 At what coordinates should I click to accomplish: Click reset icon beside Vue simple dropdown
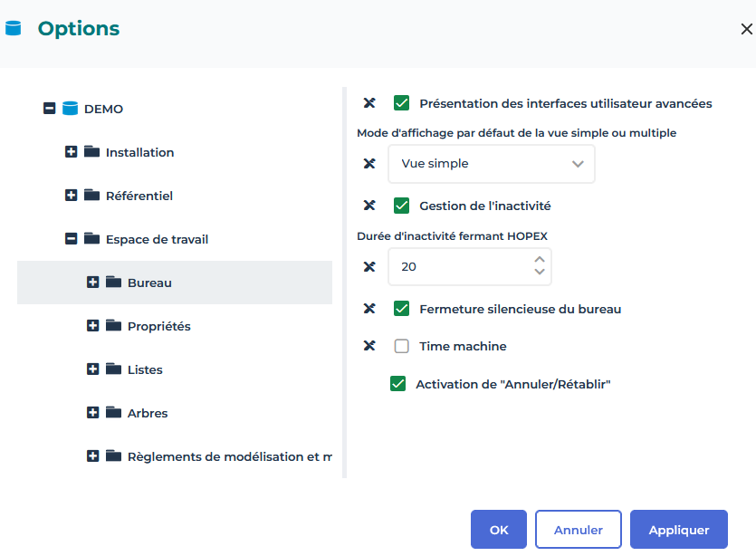[369, 164]
